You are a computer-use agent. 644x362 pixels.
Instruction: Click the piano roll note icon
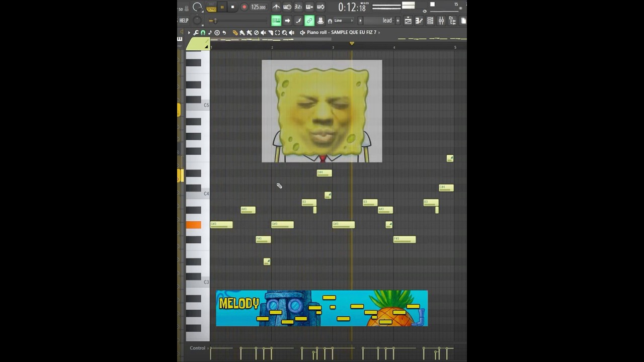coord(210,33)
